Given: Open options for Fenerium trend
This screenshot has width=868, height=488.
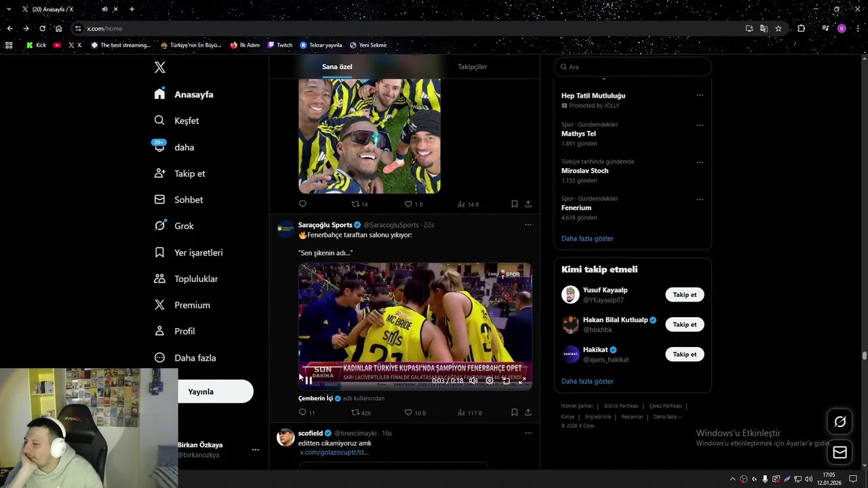Looking at the screenshot, I should [x=700, y=199].
